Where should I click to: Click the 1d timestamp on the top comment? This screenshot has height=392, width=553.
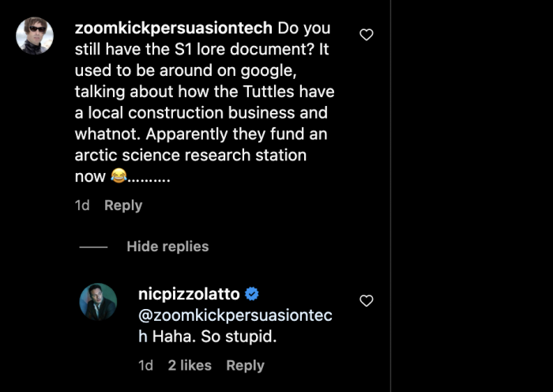click(82, 205)
